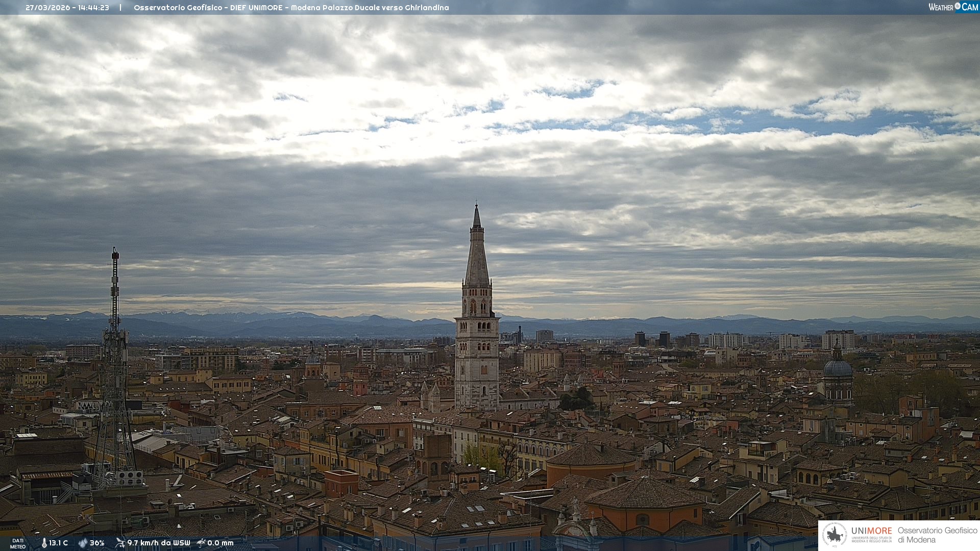The width and height of the screenshot is (980, 551).
Task: Click the 36% humidity value
Action: pos(97,543)
